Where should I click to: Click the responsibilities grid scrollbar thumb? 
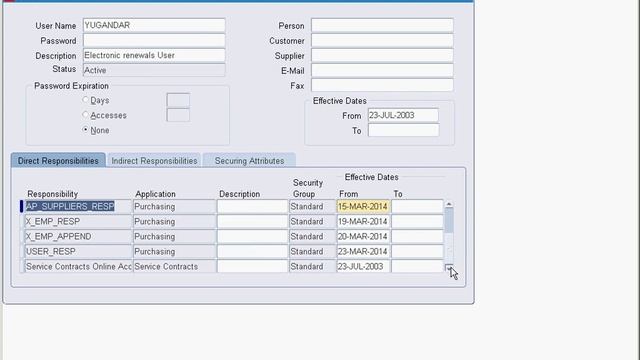449,220
